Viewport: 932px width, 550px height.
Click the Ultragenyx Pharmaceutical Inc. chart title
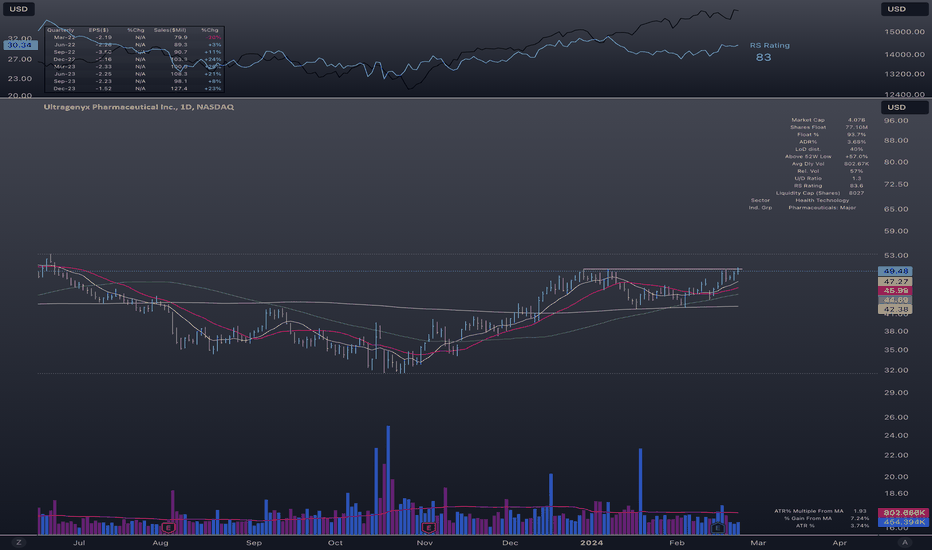tap(138, 107)
